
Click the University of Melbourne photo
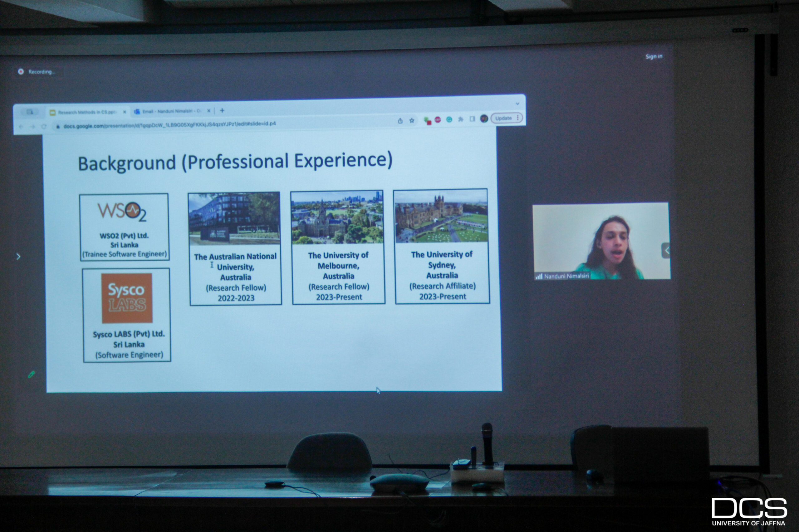click(337, 217)
